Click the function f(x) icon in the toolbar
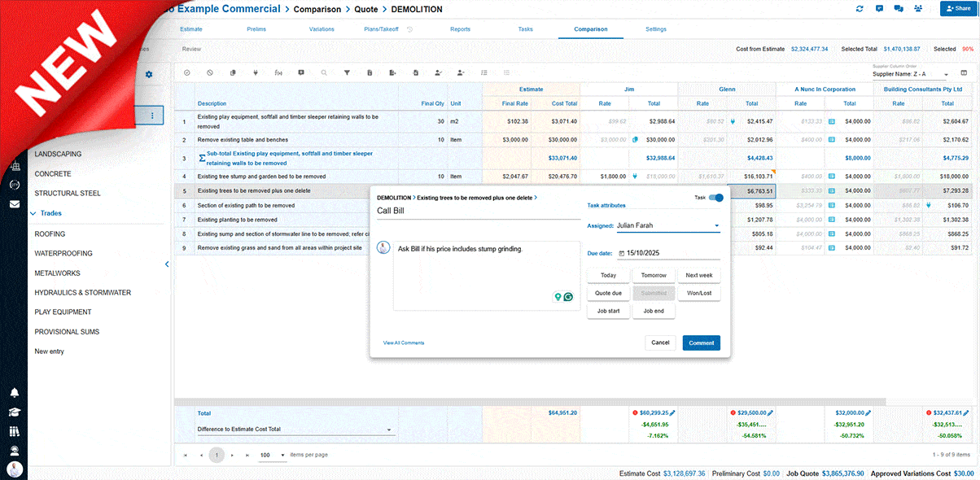Image resolution: width=980 pixels, height=480 pixels. (x=278, y=72)
